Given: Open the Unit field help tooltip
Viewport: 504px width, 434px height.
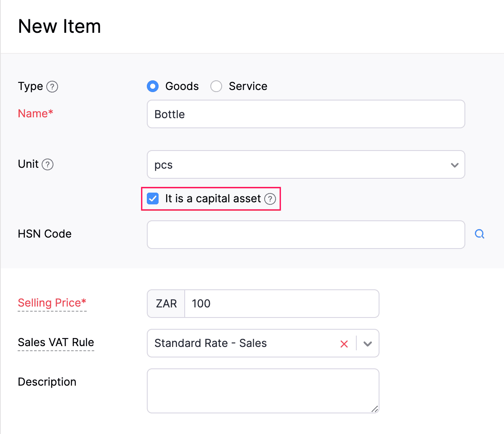Looking at the screenshot, I should coord(48,164).
